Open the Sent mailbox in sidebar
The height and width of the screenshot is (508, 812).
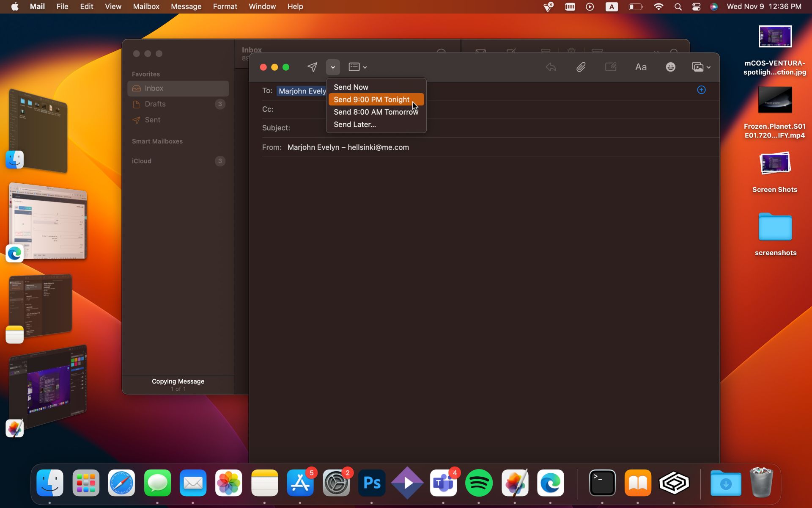point(152,120)
